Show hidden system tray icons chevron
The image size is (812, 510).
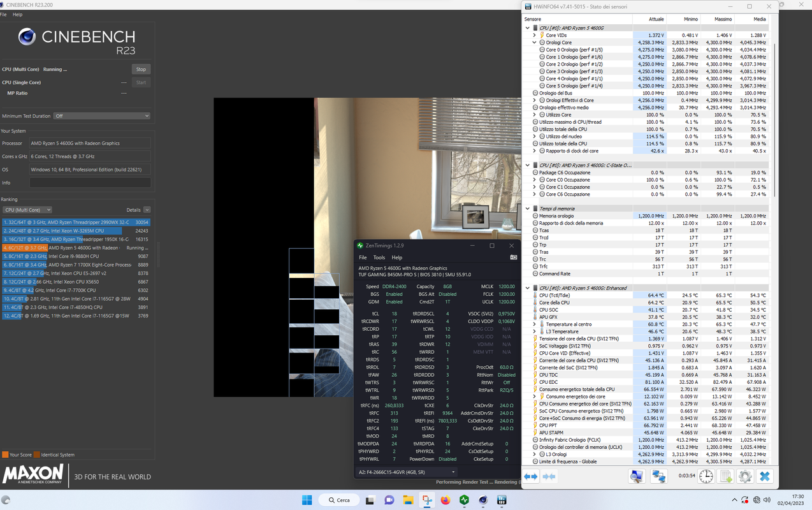(734, 500)
